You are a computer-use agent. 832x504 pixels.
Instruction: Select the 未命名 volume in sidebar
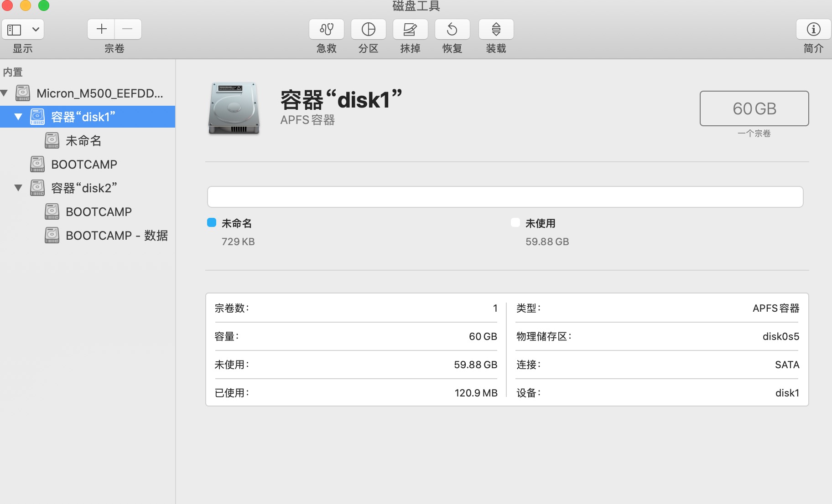83,141
